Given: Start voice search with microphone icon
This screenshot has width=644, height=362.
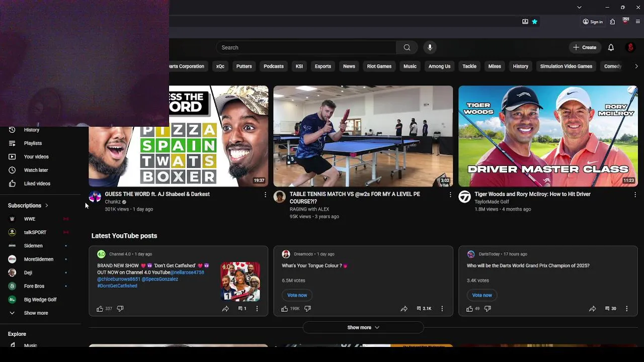Looking at the screenshot, I should [430, 47].
